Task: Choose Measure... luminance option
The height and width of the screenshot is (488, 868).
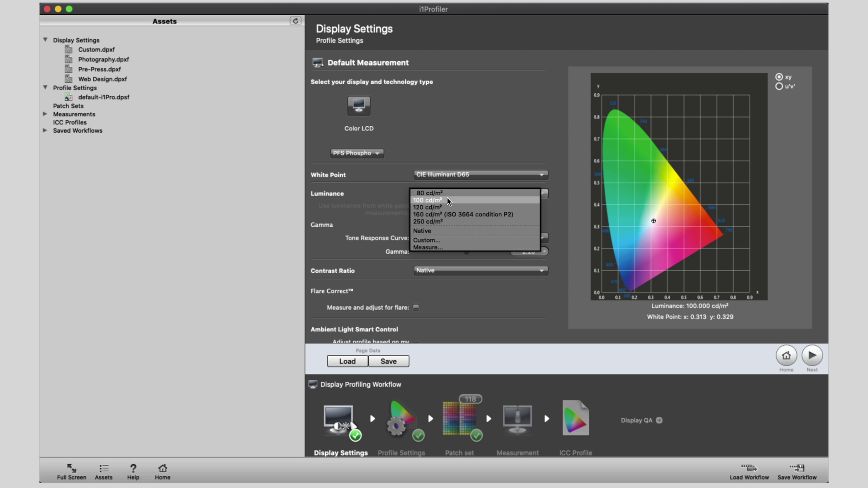Action: click(475, 247)
